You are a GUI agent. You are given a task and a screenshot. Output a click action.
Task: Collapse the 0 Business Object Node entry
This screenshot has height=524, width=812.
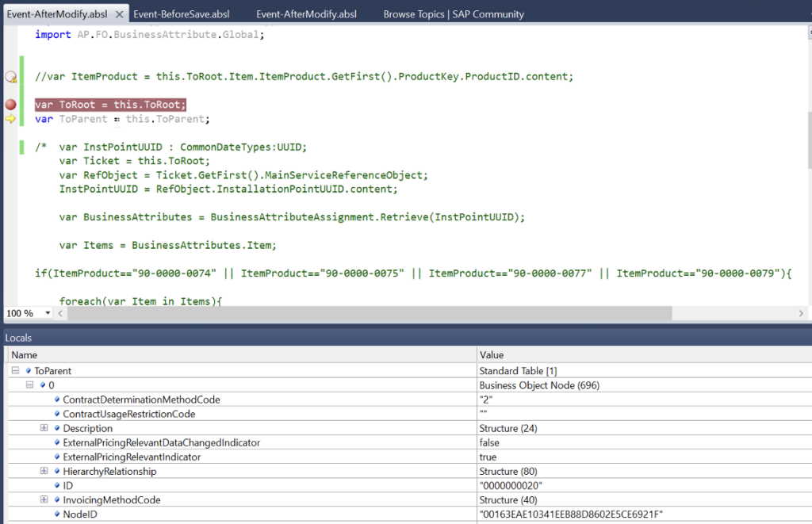(30, 385)
